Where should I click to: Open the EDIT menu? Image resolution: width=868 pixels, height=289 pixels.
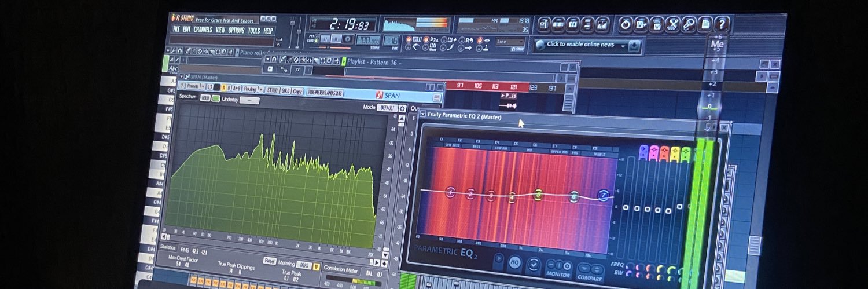pyautogui.click(x=186, y=30)
